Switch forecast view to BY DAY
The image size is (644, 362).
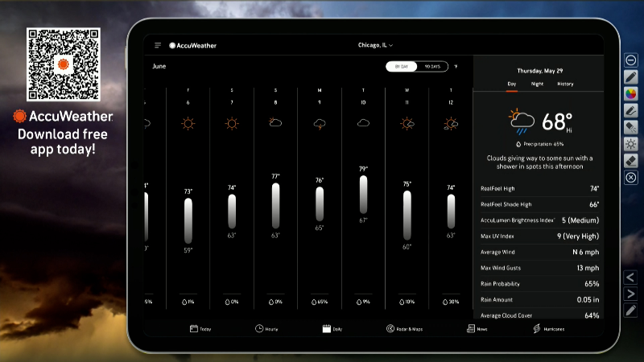click(x=402, y=67)
